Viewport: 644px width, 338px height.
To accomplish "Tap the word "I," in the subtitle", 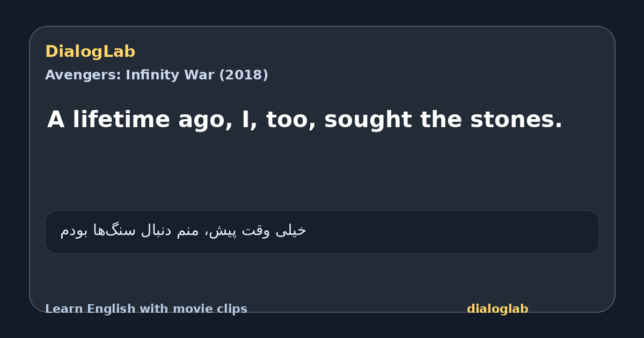I will tap(250, 121).
